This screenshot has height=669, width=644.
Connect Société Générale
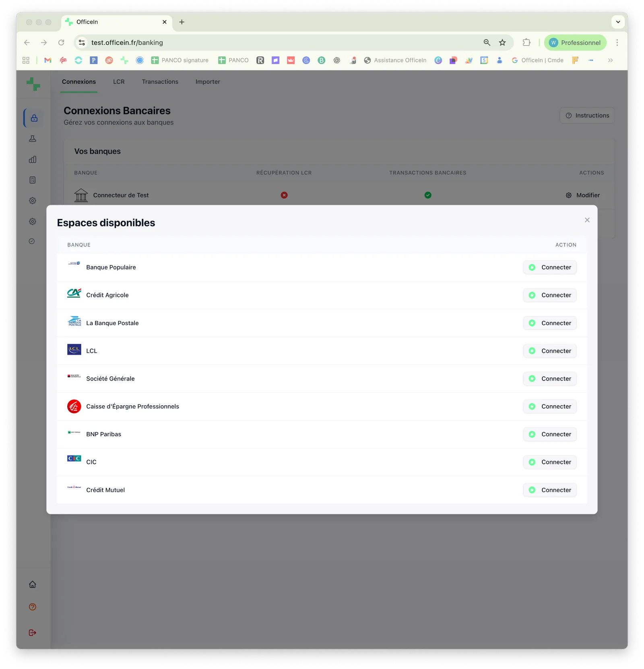pyautogui.click(x=550, y=379)
